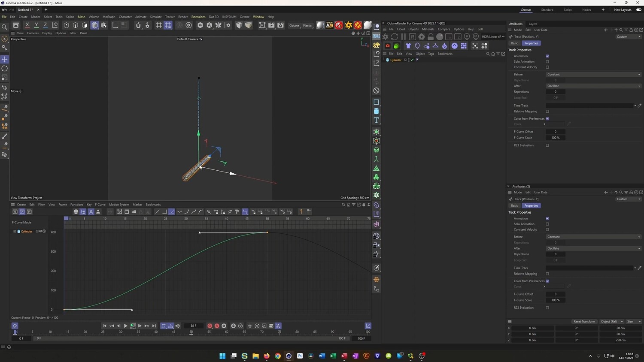Expand the Cylinder track tree in timeline

[15, 232]
